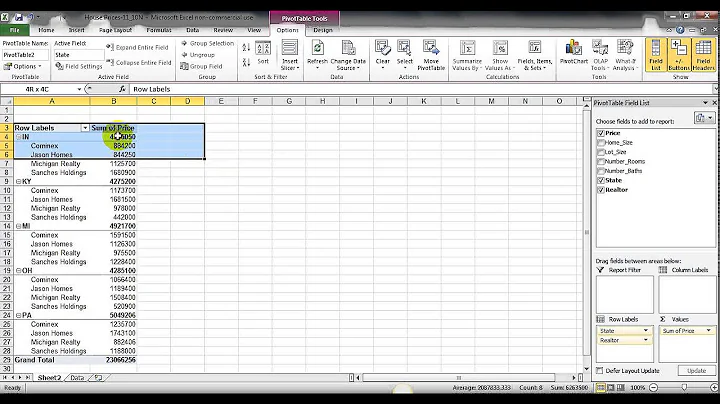Uncheck the Realtor field checkbox
This screenshot has height=404, width=720.
(601, 190)
